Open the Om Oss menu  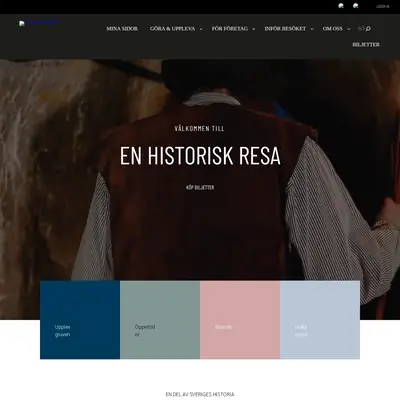pyautogui.click(x=332, y=29)
